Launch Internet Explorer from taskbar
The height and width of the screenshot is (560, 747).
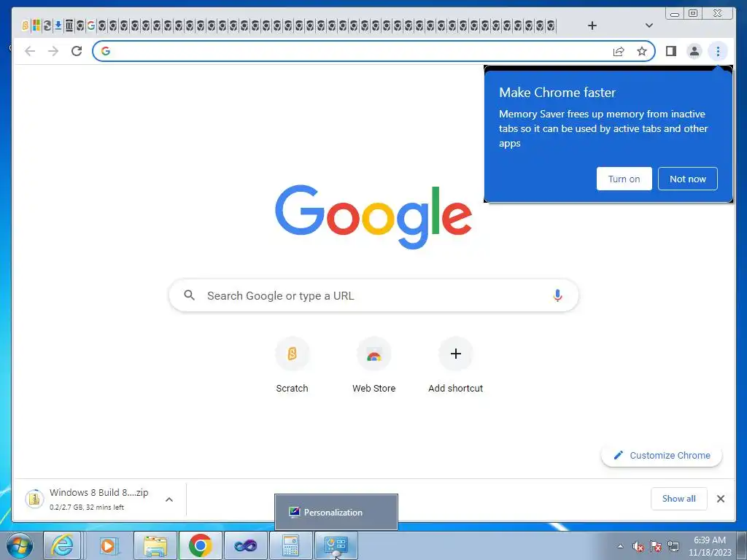tap(63, 545)
